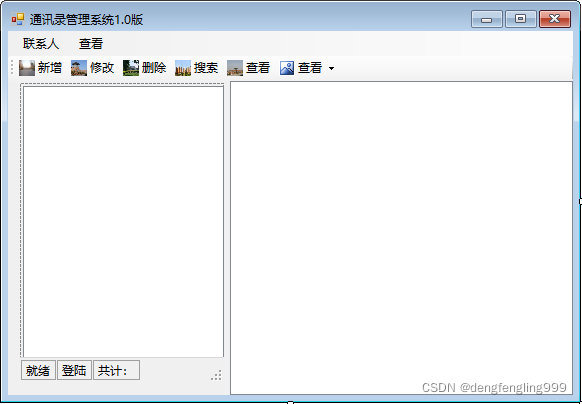
Task: Click inside the left contact list panel
Action: (x=123, y=221)
